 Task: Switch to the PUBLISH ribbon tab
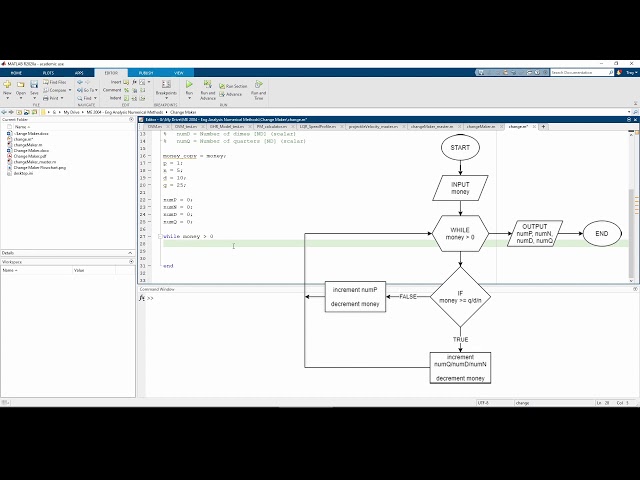[x=146, y=73]
